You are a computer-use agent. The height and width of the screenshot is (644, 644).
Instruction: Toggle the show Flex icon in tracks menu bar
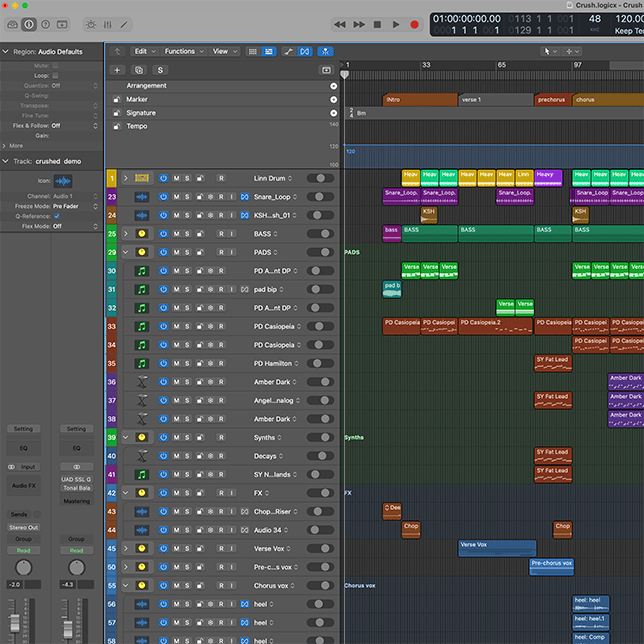[x=305, y=51]
